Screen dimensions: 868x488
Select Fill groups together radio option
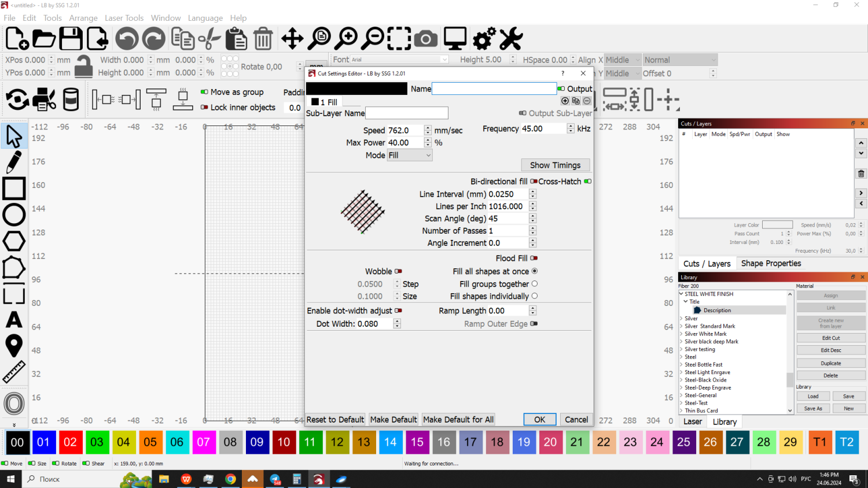pos(534,284)
